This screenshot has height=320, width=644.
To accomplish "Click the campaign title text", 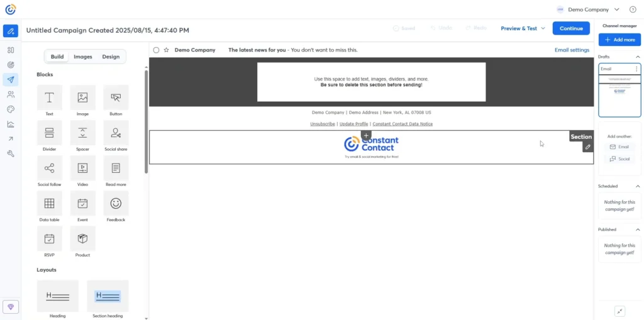I will [x=108, y=30].
